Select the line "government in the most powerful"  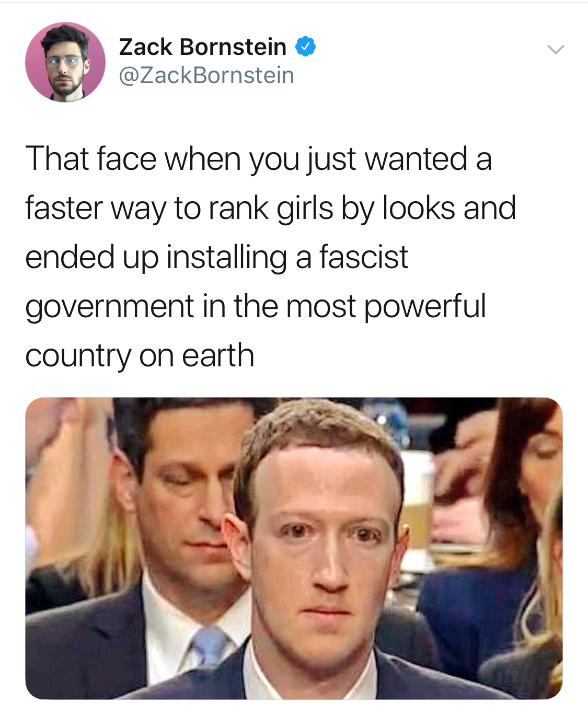point(256,306)
